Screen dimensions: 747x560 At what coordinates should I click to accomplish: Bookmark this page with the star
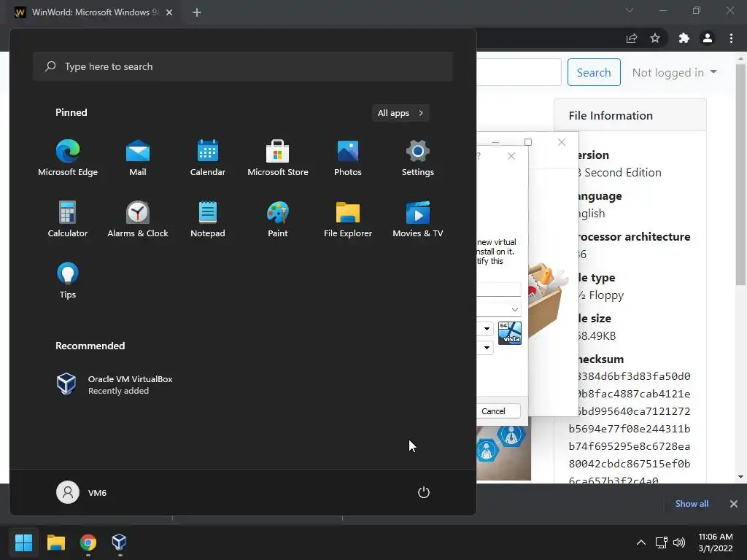pos(655,39)
